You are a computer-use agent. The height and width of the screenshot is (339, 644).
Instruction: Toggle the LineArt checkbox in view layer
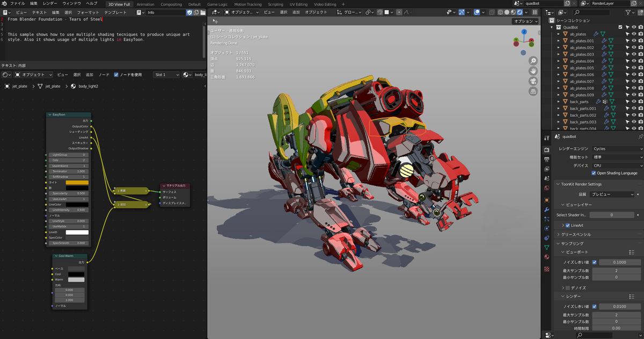[568, 225]
